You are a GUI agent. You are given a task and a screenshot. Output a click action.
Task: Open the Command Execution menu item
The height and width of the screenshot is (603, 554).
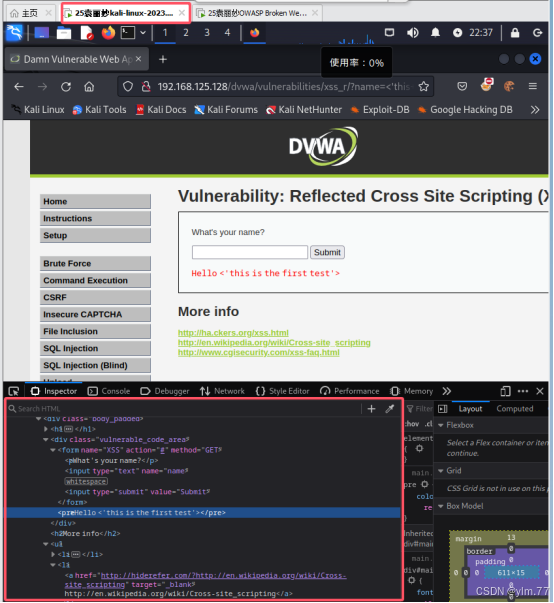(95, 281)
